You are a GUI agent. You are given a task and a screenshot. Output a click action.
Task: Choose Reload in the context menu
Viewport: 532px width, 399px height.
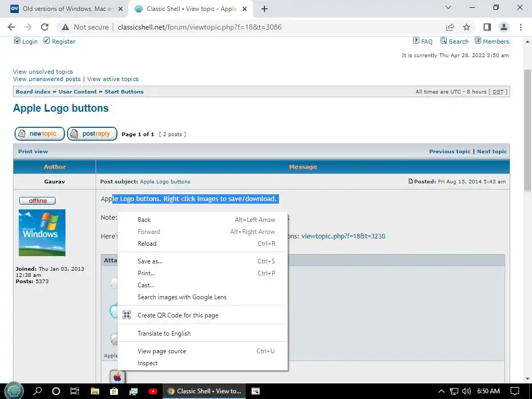click(x=203, y=244)
